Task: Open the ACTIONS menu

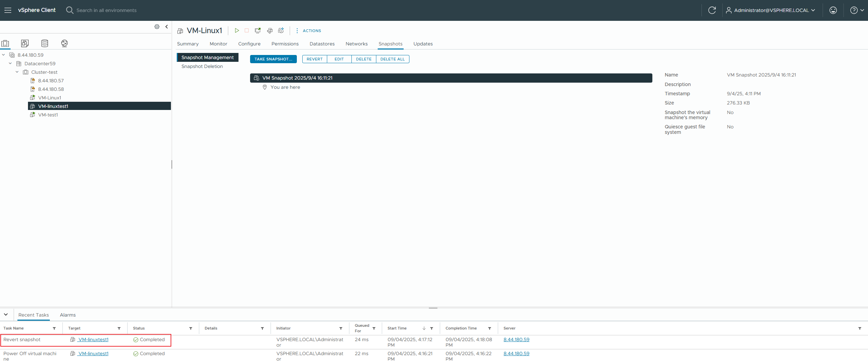Action: [308, 31]
